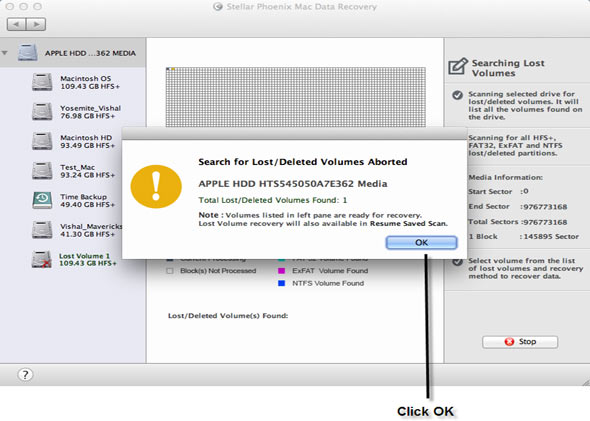
Task: Click the Total Sectors value 976773168
Action: click(x=544, y=222)
